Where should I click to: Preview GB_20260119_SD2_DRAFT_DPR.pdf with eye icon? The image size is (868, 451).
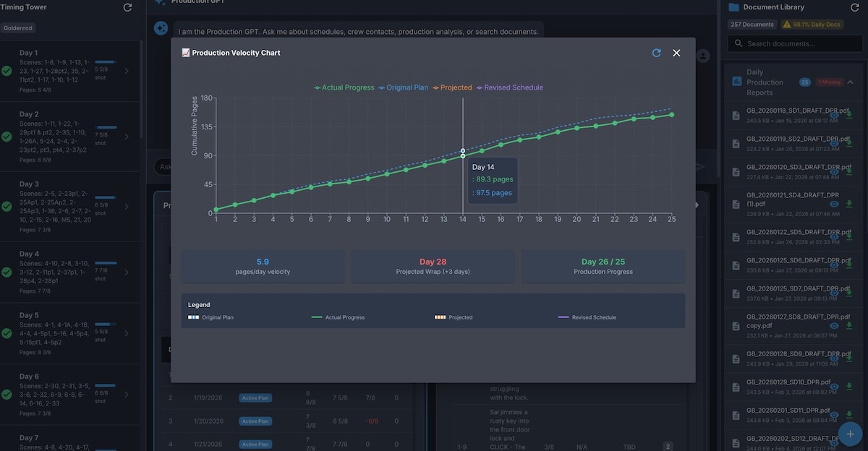(x=834, y=143)
